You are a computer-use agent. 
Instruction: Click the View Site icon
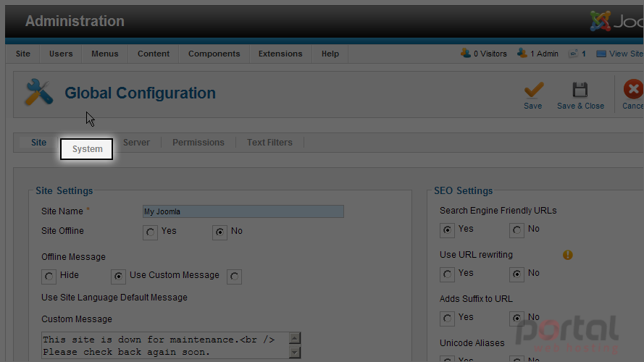coord(601,54)
